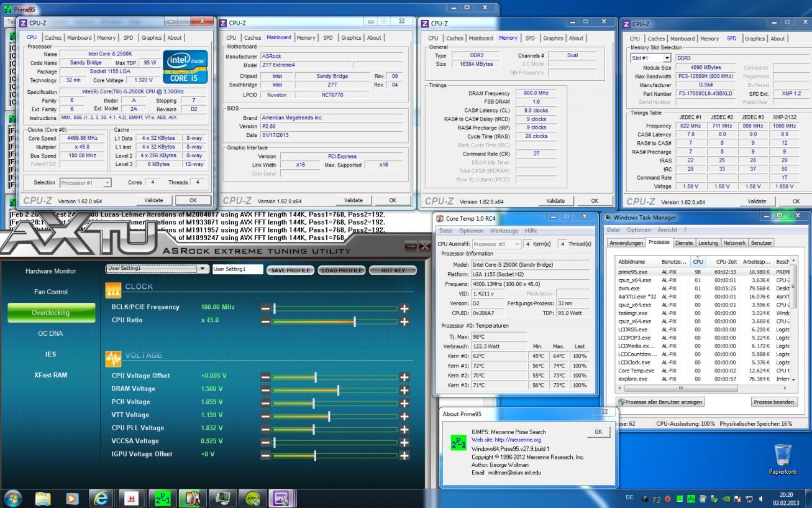Decrease BCLK/PCIE Frequency with minus button

click(265, 308)
